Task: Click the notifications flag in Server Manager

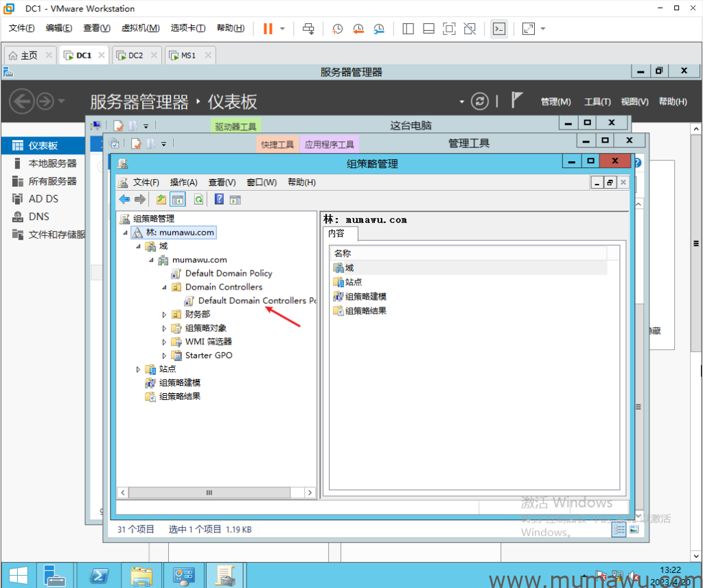Action: point(518,101)
